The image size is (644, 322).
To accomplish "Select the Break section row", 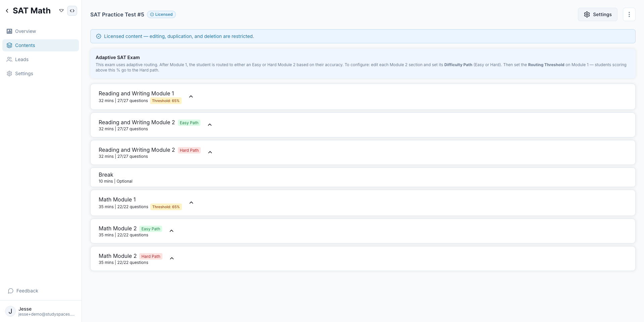I will coord(363,177).
